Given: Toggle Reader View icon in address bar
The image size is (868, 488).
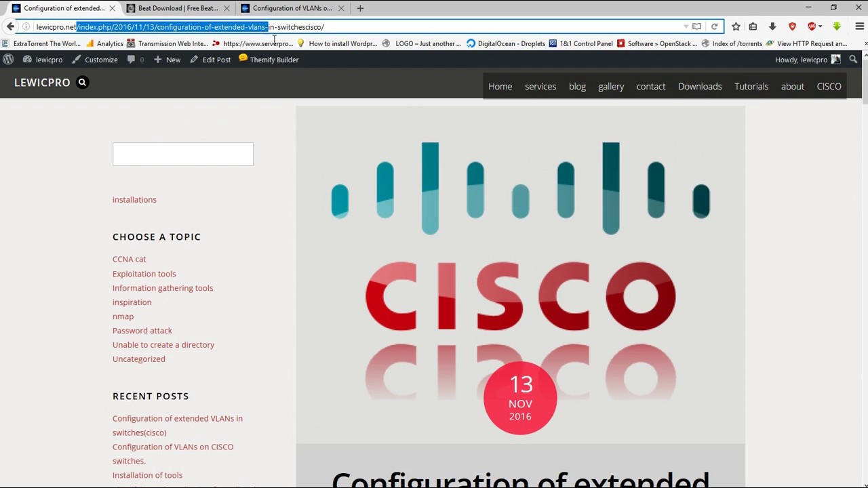Looking at the screenshot, I should (696, 26).
